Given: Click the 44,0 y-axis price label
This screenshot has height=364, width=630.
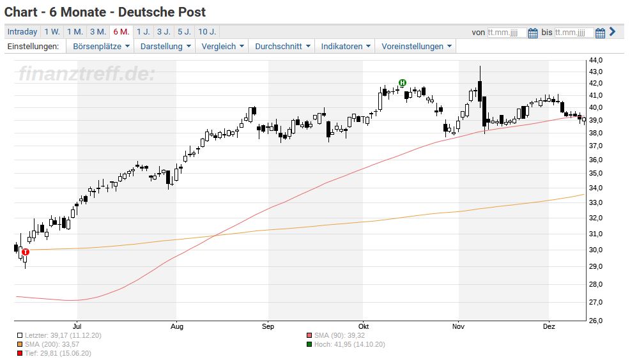Looking at the screenshot, I should click(x=595, y=60).
